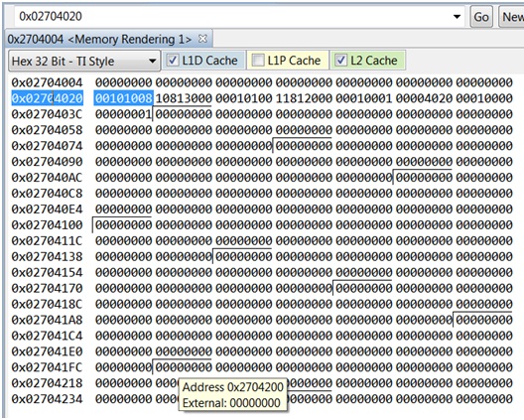Click the highlighted address 0x02704020
The height and width of the screenshot is (420, 524).
pyautogui.click(x=47, y=98)
